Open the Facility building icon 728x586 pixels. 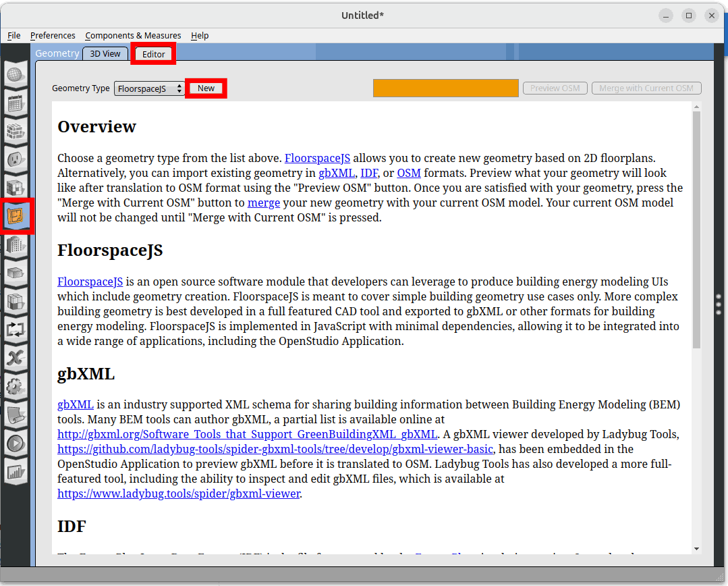pos(16,244)
